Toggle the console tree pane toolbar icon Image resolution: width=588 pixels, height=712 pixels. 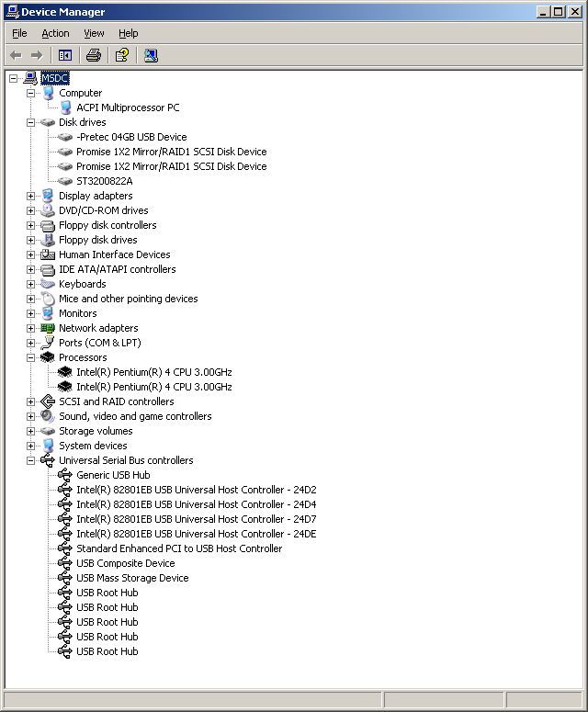coord(65,55)
